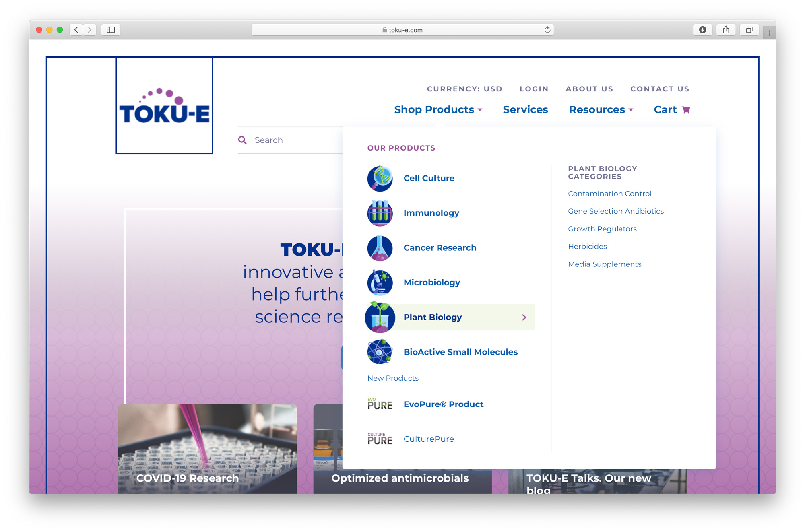This screenshot has width=805, height=532.
Task: Toggle the Safari sidebar button
Action: [111, 30]
